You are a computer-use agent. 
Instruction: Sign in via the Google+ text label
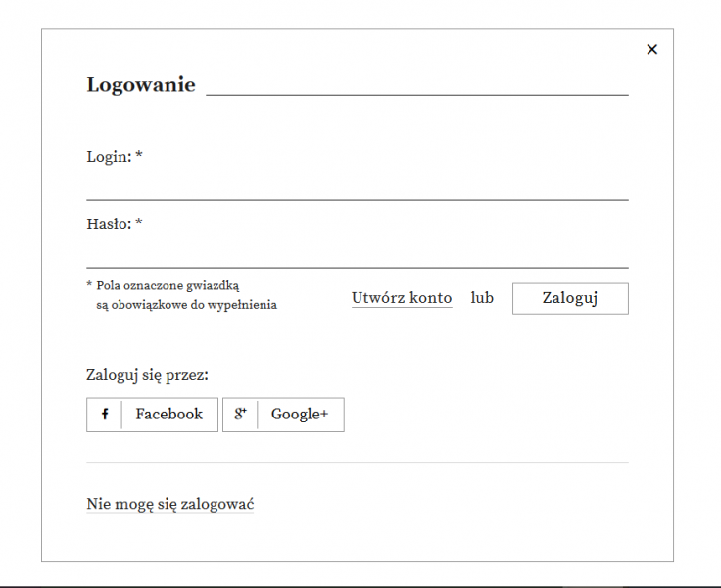300,415
